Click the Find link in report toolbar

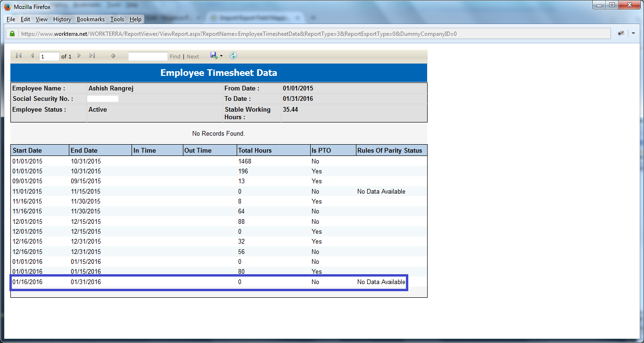pyautogui.click(x=175, y=57)
